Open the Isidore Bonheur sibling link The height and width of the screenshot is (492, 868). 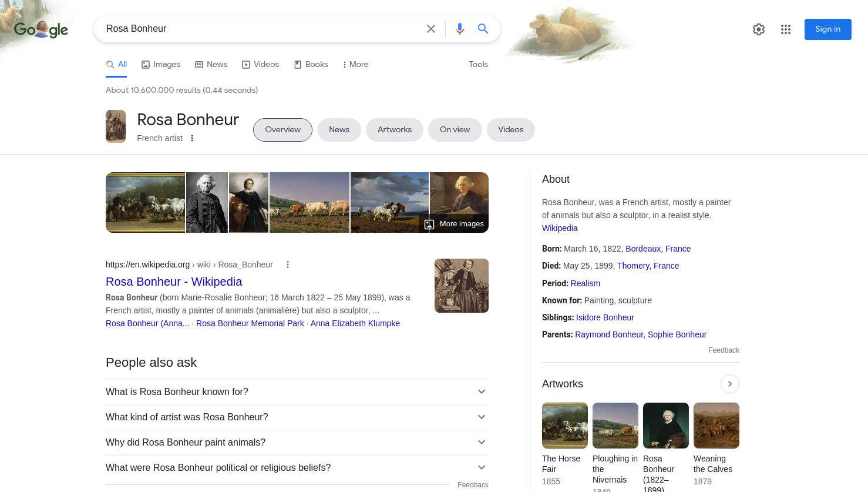tap(605, 317)
